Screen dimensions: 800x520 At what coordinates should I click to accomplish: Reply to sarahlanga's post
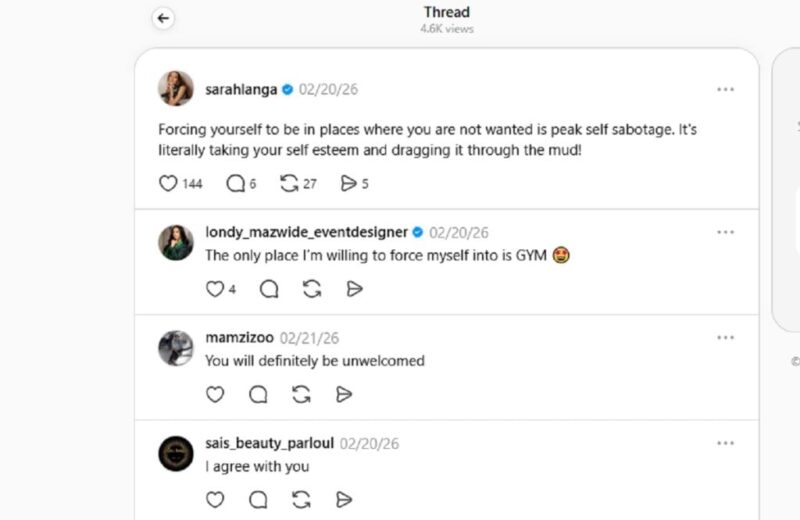tap(236, 183)
